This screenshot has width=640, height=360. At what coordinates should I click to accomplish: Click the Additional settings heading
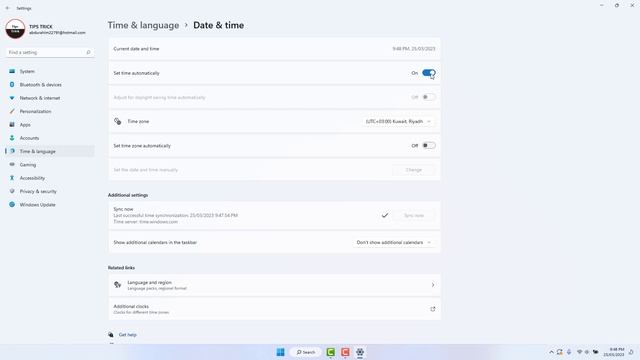tap(128, 195)
